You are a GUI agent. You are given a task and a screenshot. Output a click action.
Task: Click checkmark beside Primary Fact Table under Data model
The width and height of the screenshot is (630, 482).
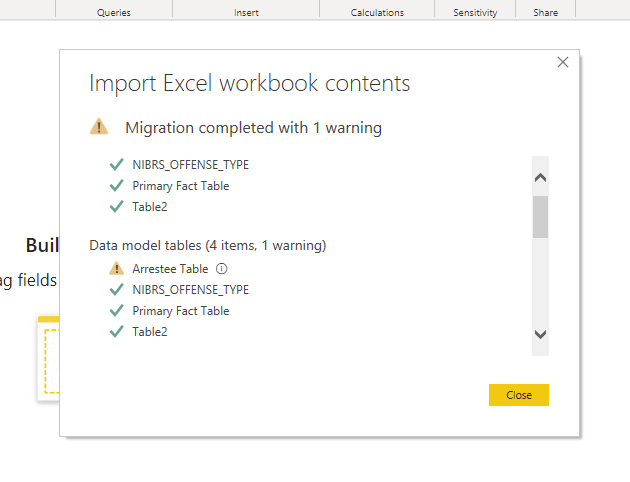(117, 310)
